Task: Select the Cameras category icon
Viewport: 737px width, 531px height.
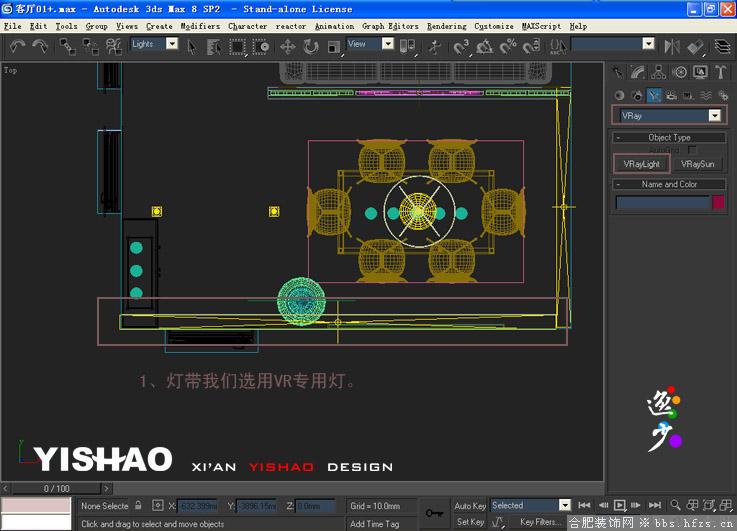Action: click(671, 95)
